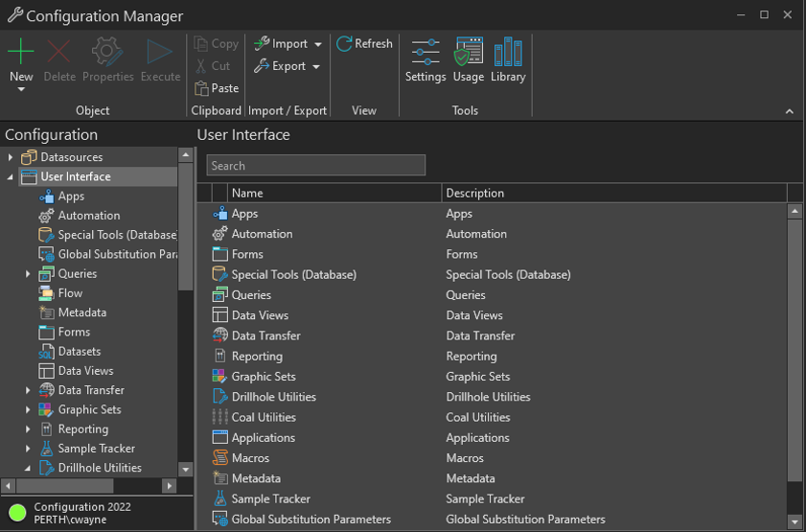Click the Search input field
The width and height of the screenshot is (806, 532).
tap(315, 166)
